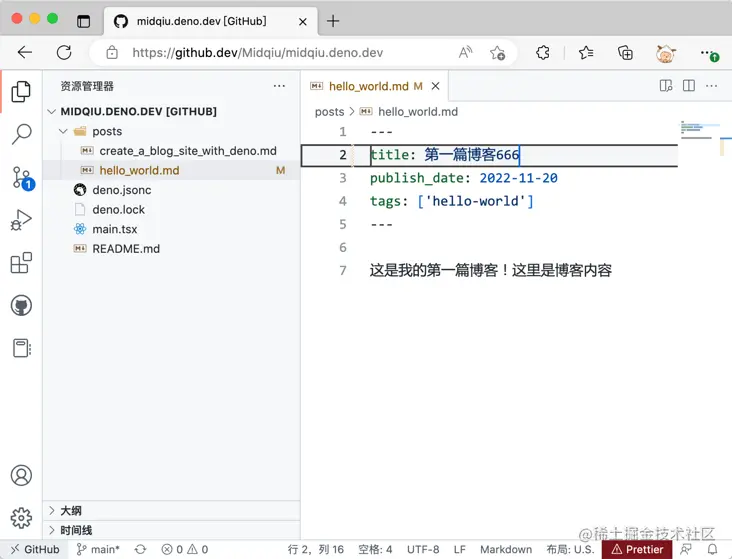Open the Explorer view in activity bar

[x=21, y=92]
